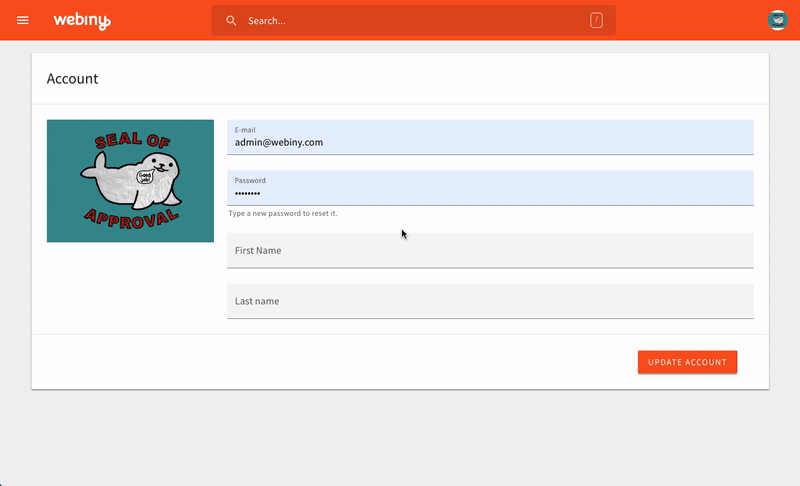This screenshot has width=800, height=486.
Task: Click the search magnifier icon
Action: pyautogui.click(x=231, y=20)
